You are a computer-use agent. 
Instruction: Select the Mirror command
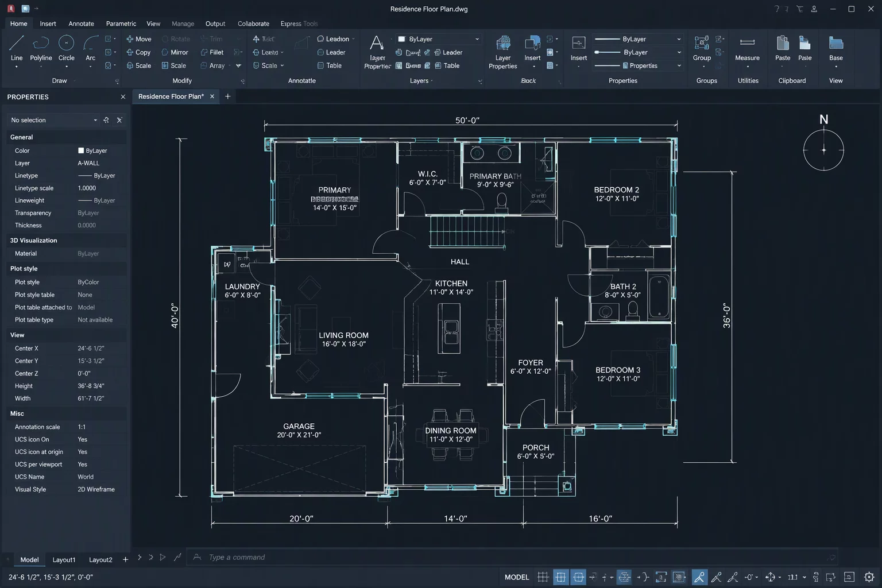click(x=175, y=52)
